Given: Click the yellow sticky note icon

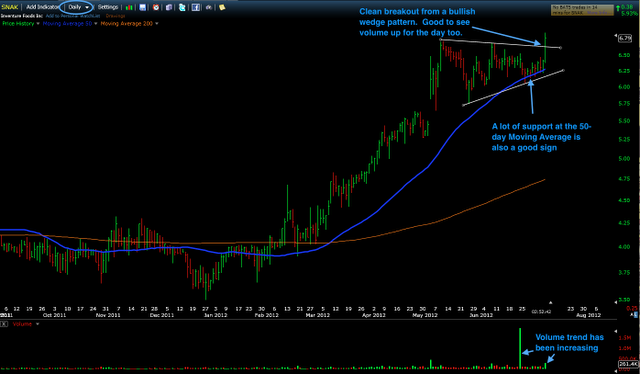Looking at the screenshot, I should click(x=222, y=7).
